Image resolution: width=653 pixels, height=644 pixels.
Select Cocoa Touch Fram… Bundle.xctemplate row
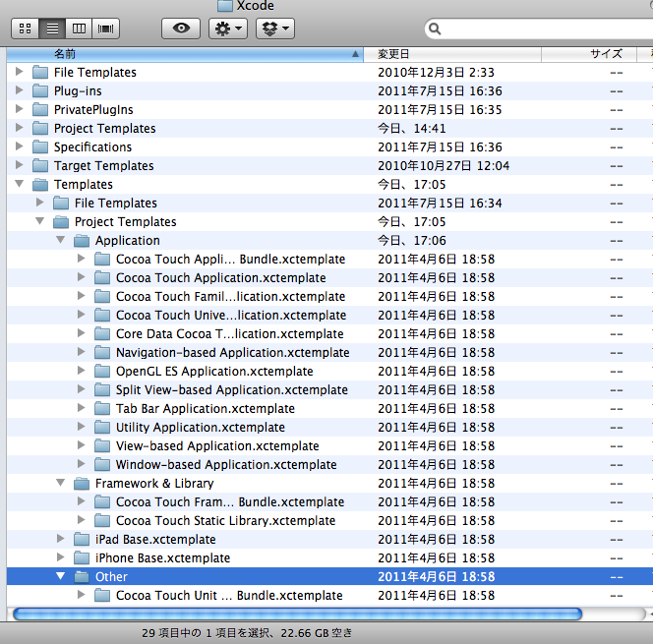coord(329,502)
